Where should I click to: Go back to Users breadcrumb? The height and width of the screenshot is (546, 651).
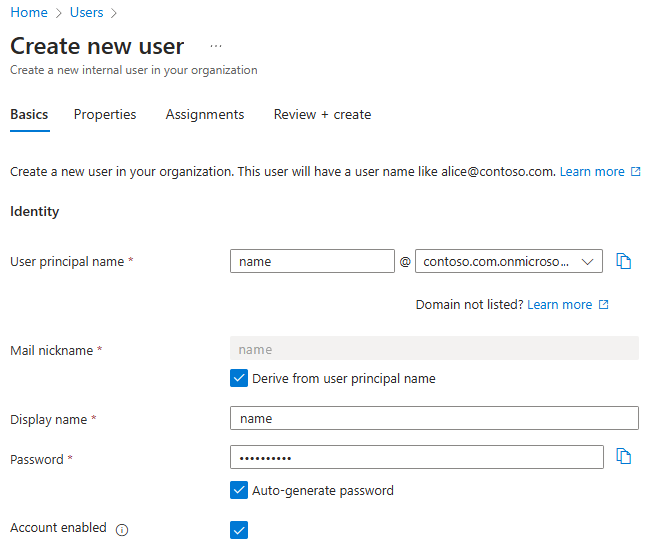tap(86, 13)
